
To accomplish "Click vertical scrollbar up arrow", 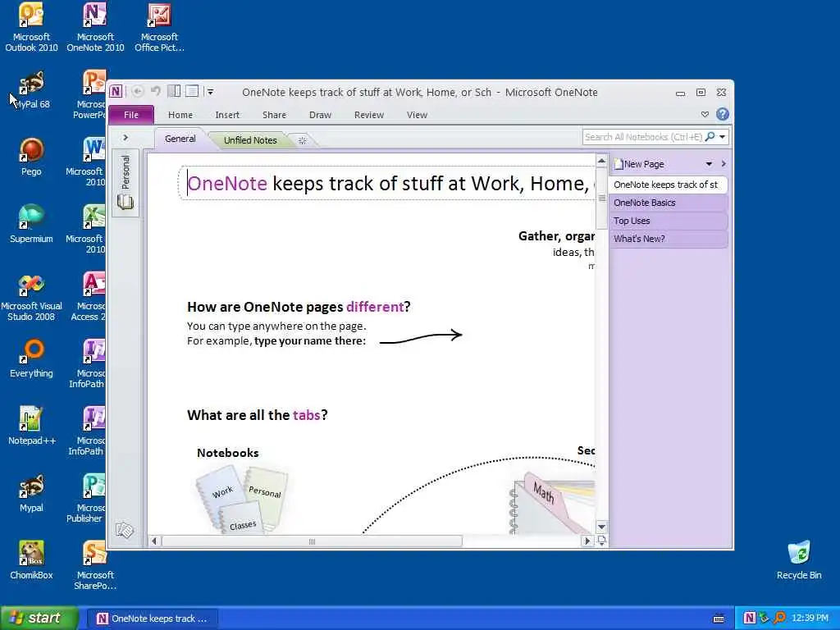I will pos(601,161).
